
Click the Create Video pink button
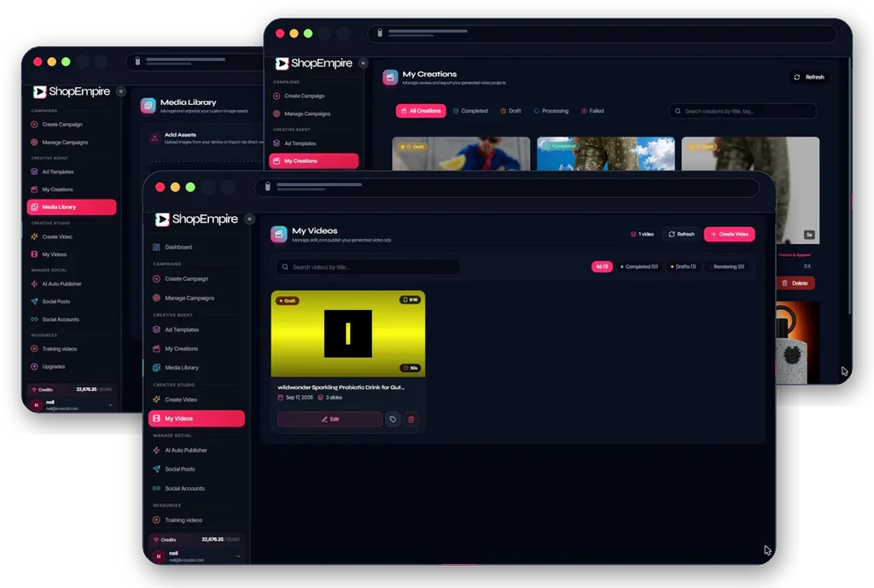pyautogui.click(x=729, y=234)
